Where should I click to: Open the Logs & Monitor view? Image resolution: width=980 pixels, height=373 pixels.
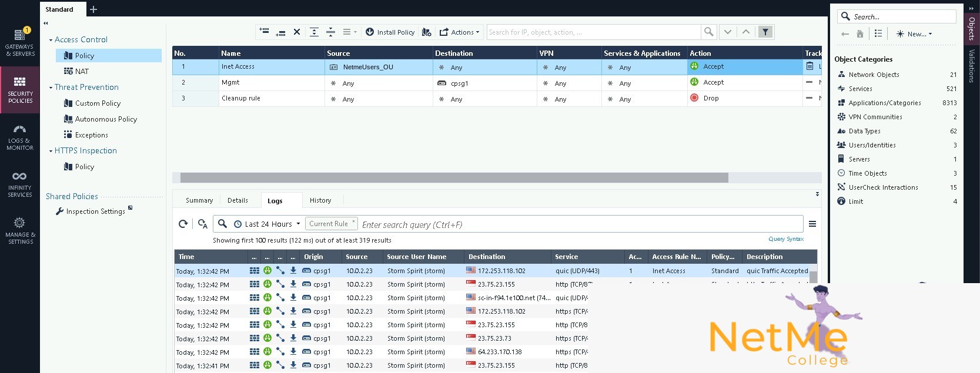tap(20, 137)
